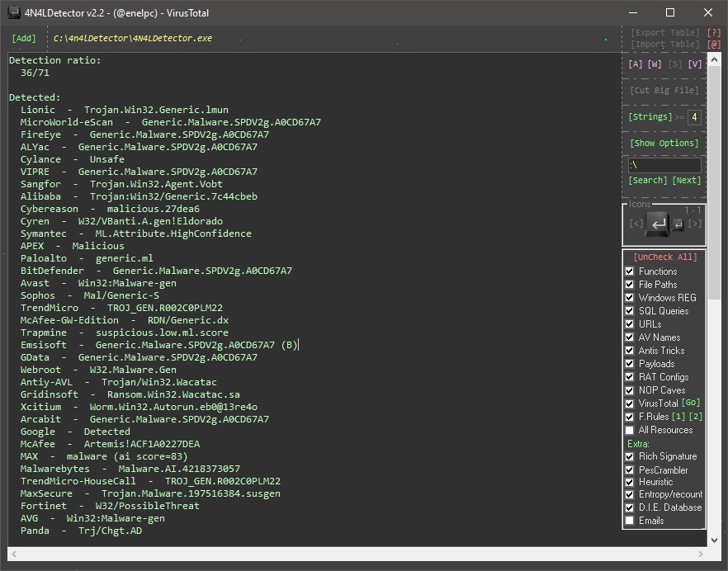Click the 4N4LDetector app icon in title bar
The height and width of the screenshot is (571, 728).
pos(14,12)
